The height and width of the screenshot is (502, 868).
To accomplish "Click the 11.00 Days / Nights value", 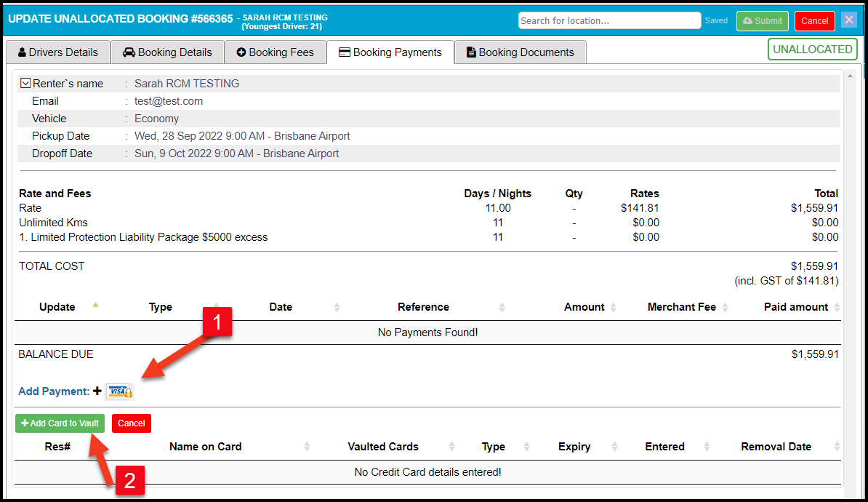I will point(498,208).
